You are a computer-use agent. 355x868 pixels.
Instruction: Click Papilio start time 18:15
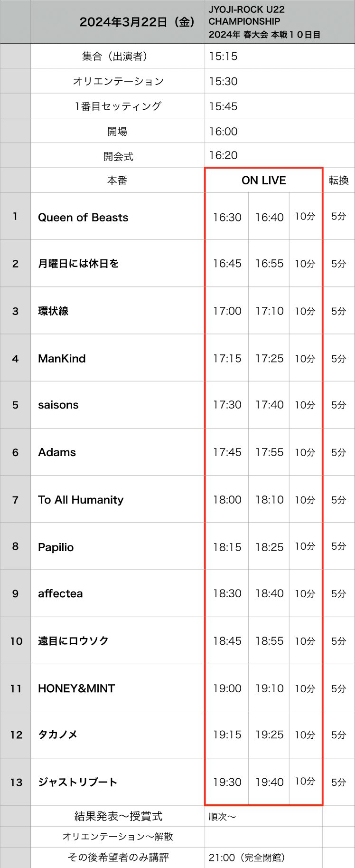coord(227,547)
